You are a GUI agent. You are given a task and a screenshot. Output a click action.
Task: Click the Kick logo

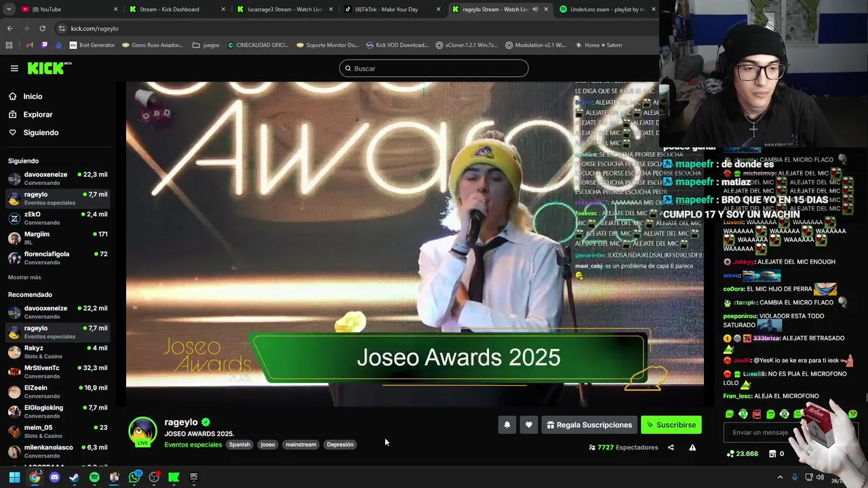tap(49, 68)
